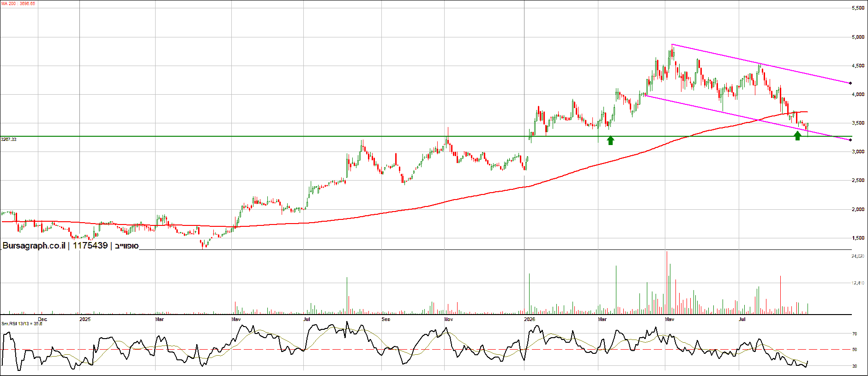Select the upper magenta channel line's diamond endpoint

point(850,83)
